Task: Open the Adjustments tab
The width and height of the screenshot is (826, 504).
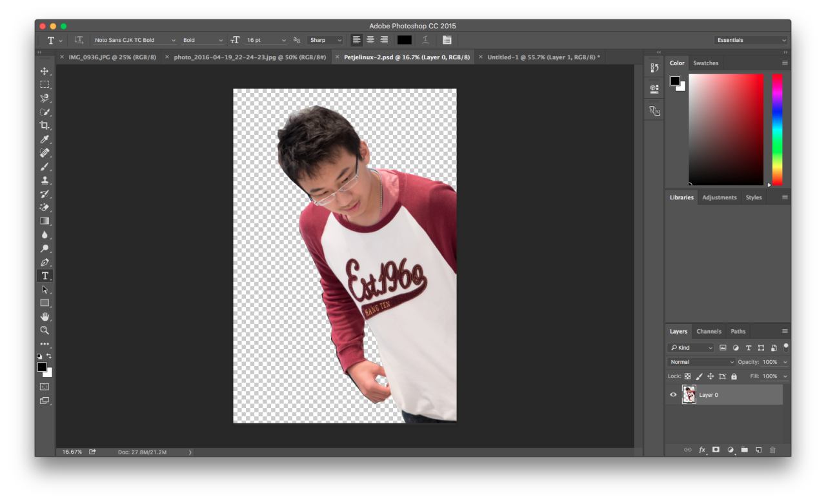Action: pyautogui.click(x=720, y=197)
